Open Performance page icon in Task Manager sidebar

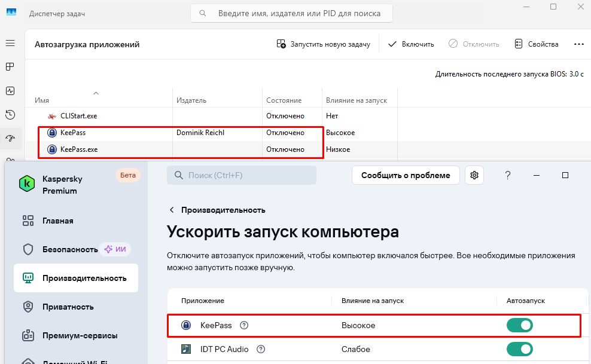[x=10, y=91]
